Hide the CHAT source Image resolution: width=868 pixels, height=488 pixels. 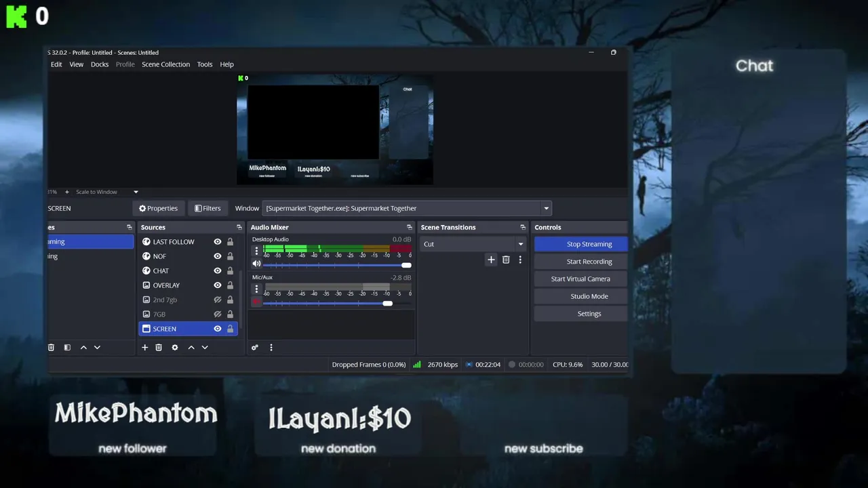click(218, 271)
